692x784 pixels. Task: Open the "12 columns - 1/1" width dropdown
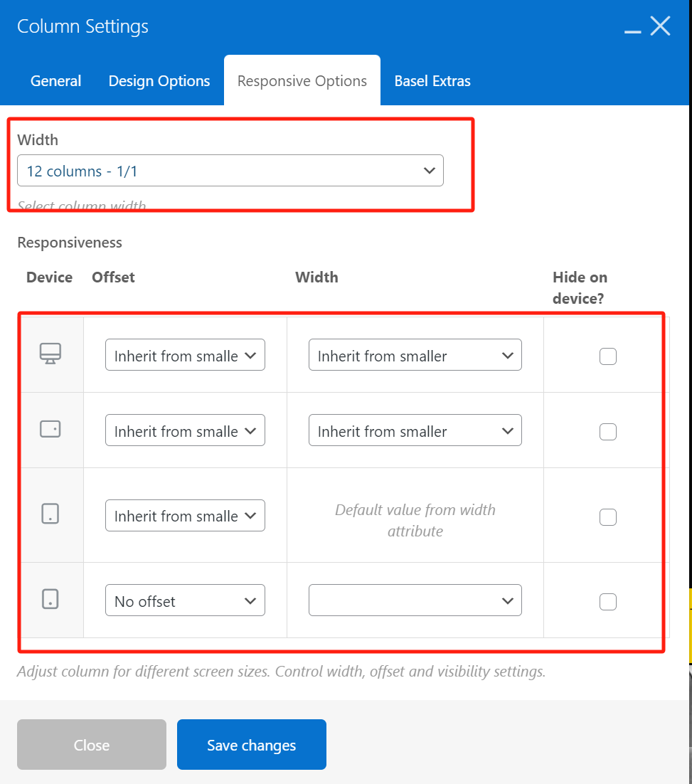point(230,171)
